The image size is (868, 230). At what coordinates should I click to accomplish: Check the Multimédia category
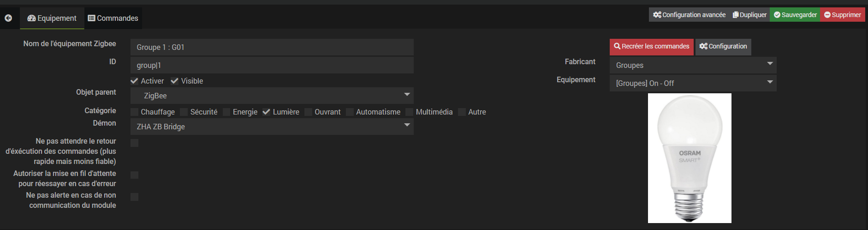pyautogui.click(x=410, y=112)
